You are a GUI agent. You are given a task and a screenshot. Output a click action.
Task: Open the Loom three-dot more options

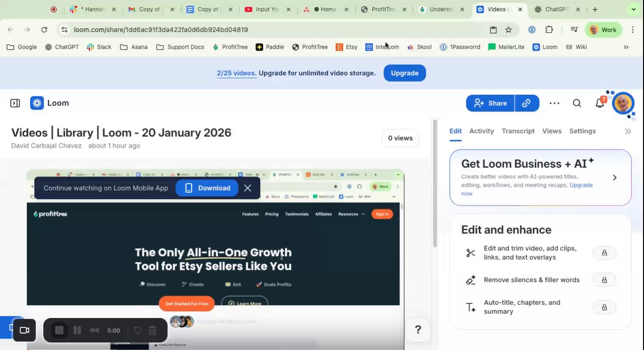point(554,103)
